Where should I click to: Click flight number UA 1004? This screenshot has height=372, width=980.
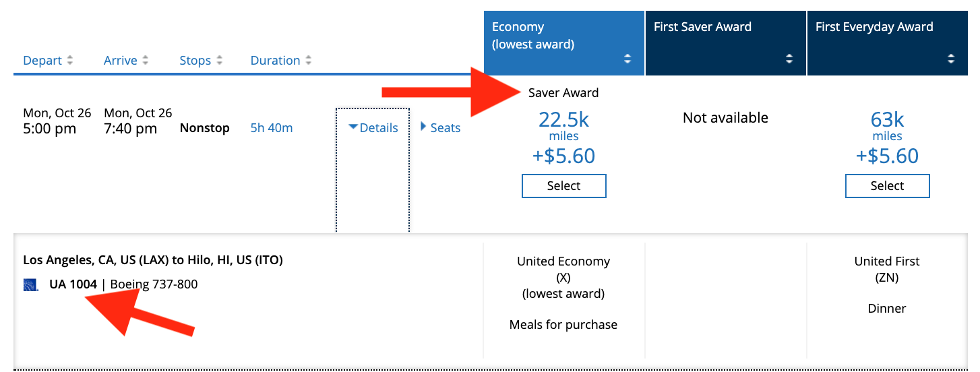[x=73, y=284]
